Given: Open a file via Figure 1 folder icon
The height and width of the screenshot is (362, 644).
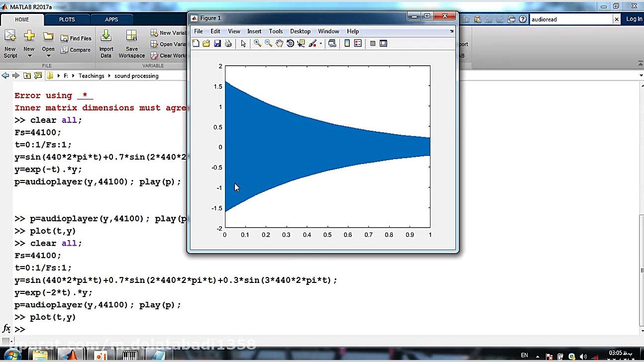Looking at the screenshot, I should [x=206, y=44].
